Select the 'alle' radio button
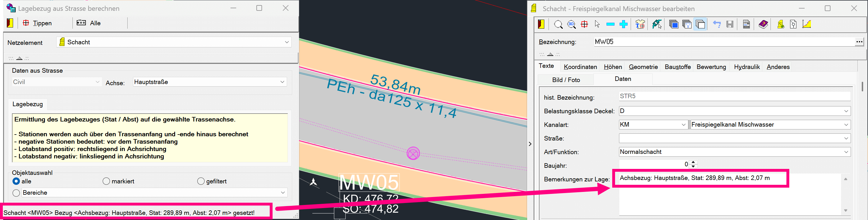868x220 pixels. (x=16, y=181)
